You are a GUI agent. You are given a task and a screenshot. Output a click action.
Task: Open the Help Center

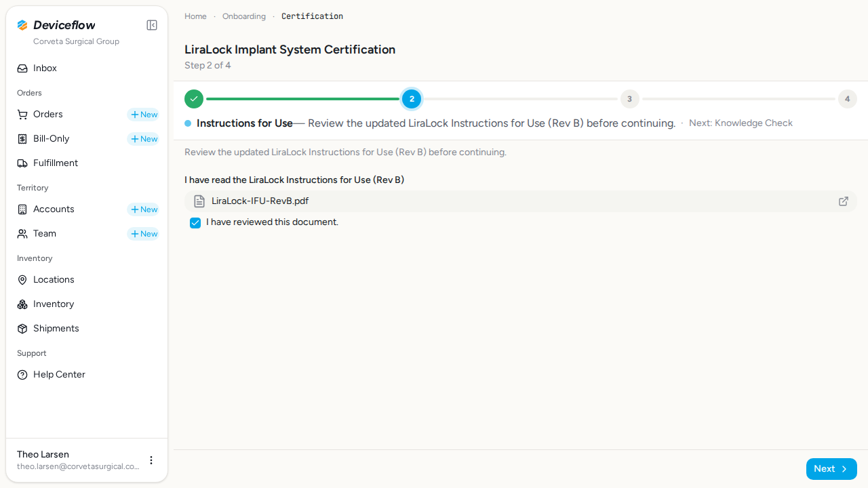coord(87,375)
